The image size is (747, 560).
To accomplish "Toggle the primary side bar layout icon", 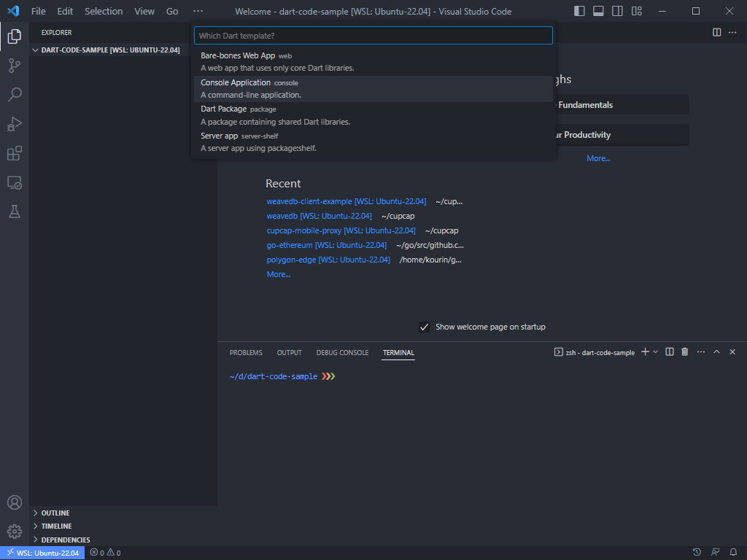I will pyautogui.click(x=579, y=11).
